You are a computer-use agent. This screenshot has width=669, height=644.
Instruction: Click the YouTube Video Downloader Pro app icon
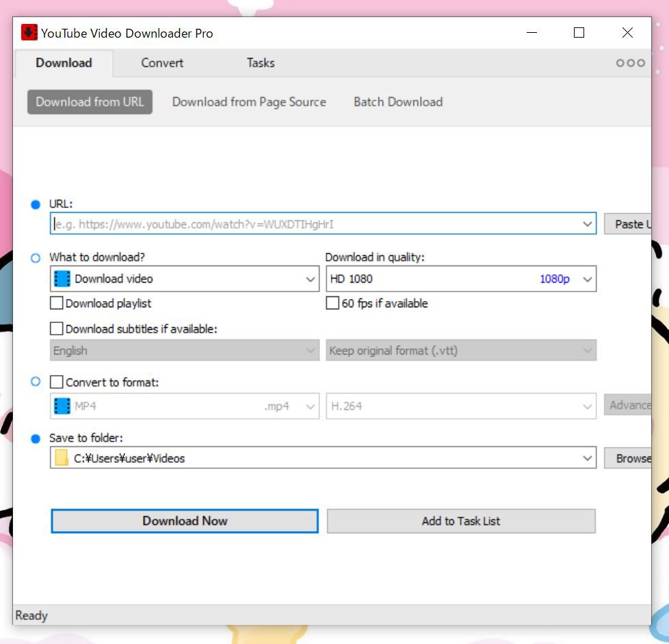tap(29, 32)
